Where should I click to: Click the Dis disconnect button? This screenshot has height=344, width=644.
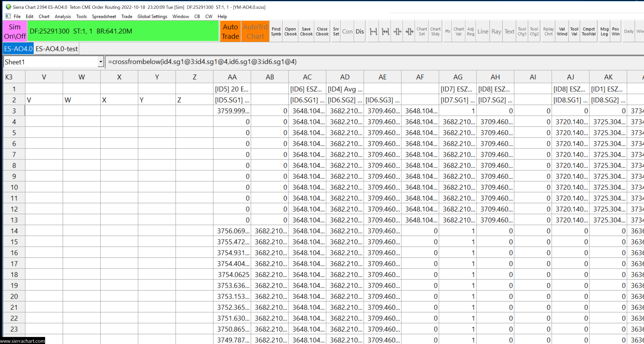pos(359,31)
